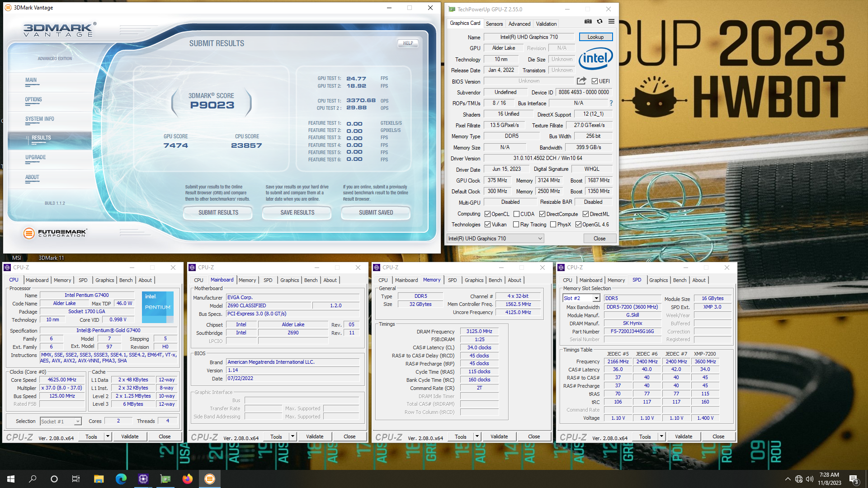
Task: Click the GPU-Z Name field
Action: [x=528, y=37]
